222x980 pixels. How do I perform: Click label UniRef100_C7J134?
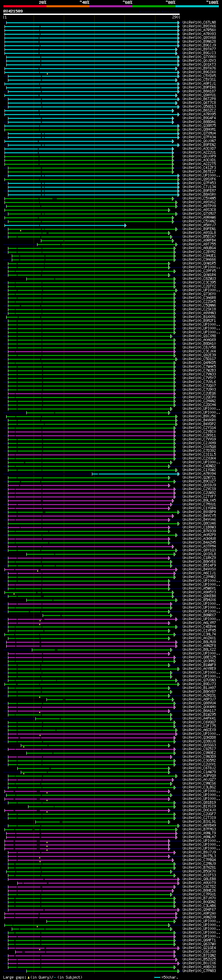coord(199,187)
